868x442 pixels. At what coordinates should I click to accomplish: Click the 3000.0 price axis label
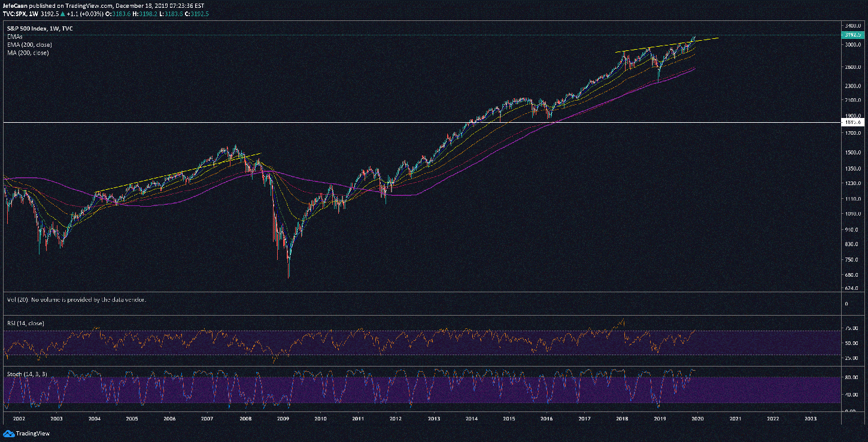852,46
